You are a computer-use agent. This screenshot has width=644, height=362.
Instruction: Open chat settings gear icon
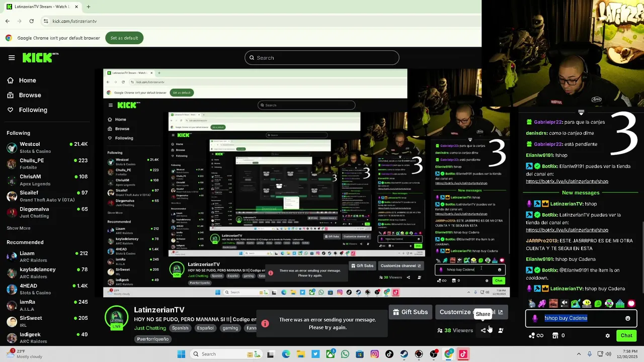(x=607, y=335)
